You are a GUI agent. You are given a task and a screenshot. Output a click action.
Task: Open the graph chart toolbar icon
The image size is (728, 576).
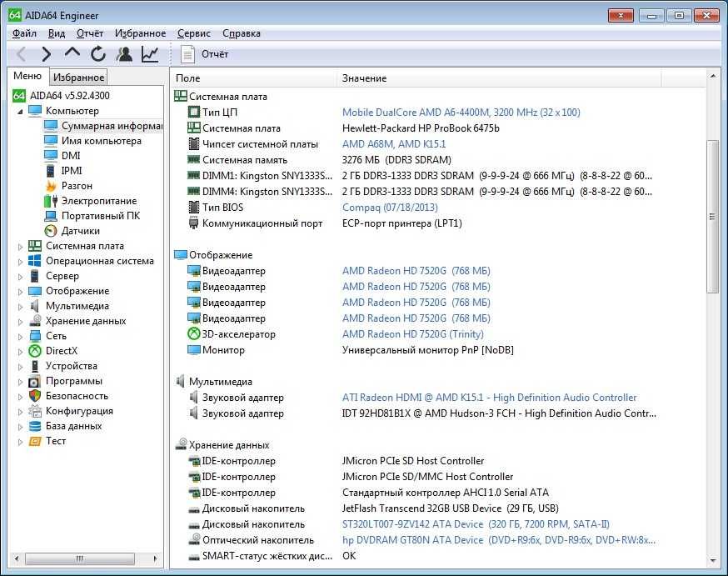(150, 54)
